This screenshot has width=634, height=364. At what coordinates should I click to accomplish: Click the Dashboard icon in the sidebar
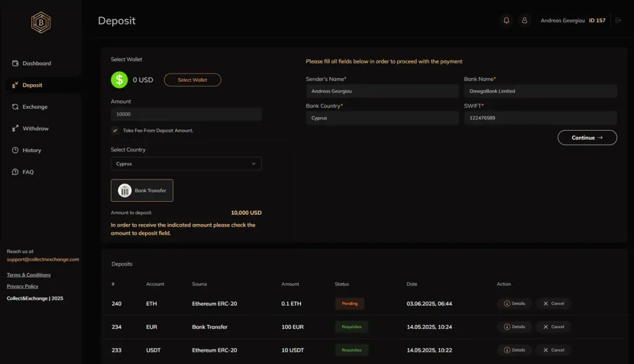pyautogui.click(x=15, y=63)
